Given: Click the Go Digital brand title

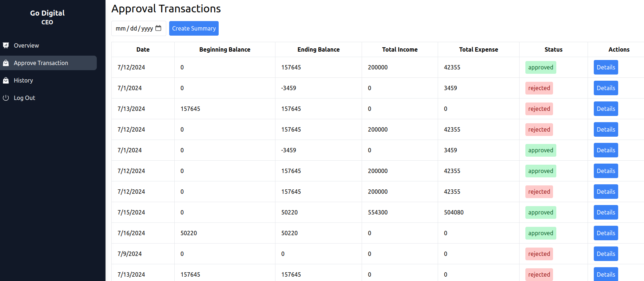Looking at the screenshot, I should 47,13.
